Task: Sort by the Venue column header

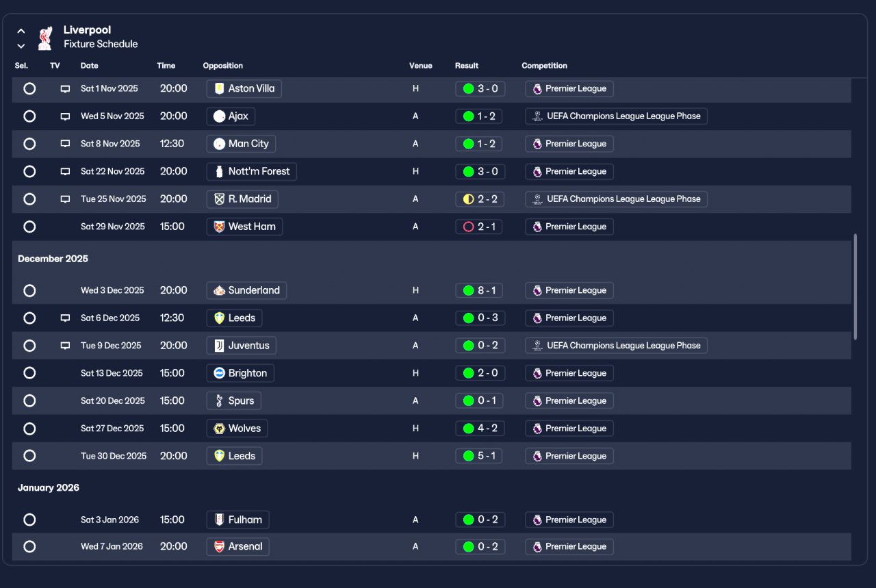Action: pos(421,66)
